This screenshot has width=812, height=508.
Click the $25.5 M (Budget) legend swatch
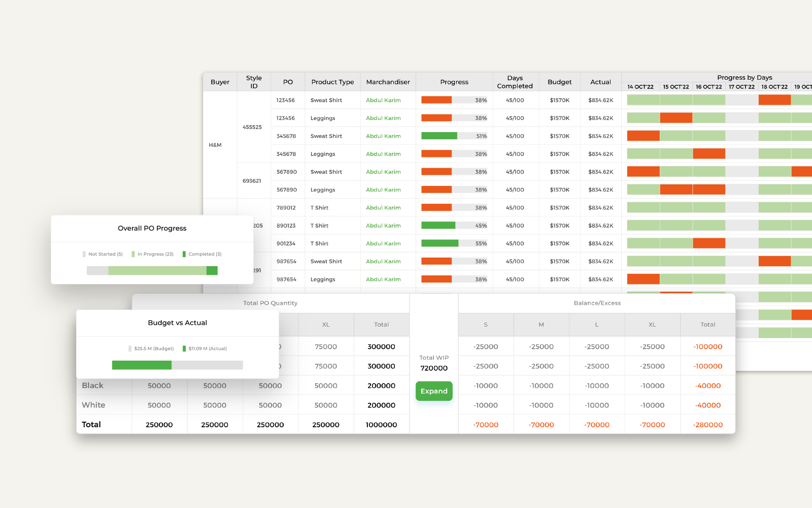coord(130,348)
